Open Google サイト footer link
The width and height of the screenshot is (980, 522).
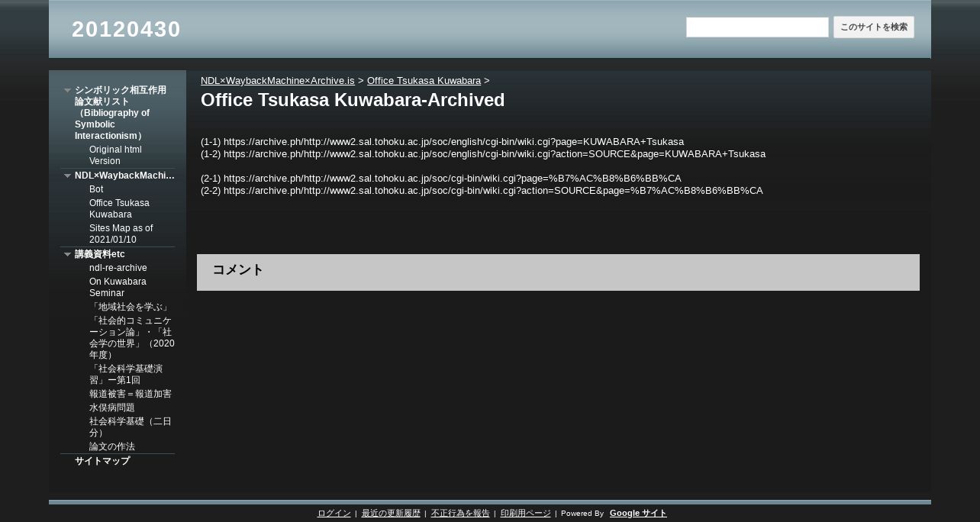pos(638,514)
